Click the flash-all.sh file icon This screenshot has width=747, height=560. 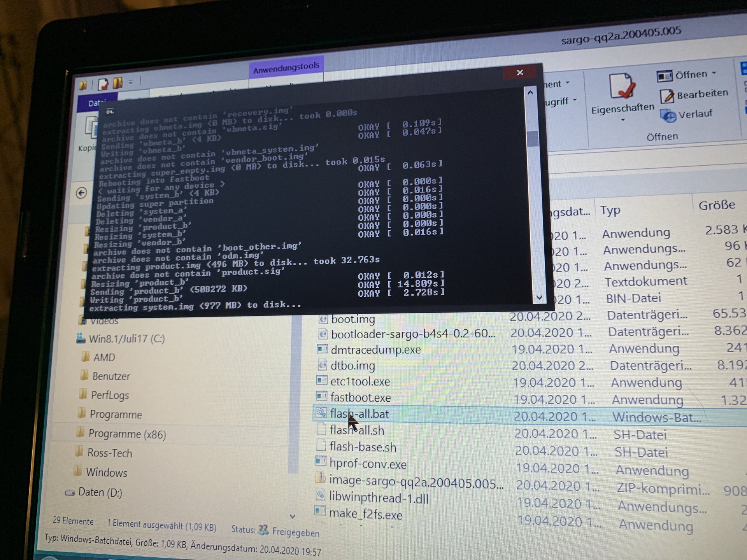(x=321, y=429)
